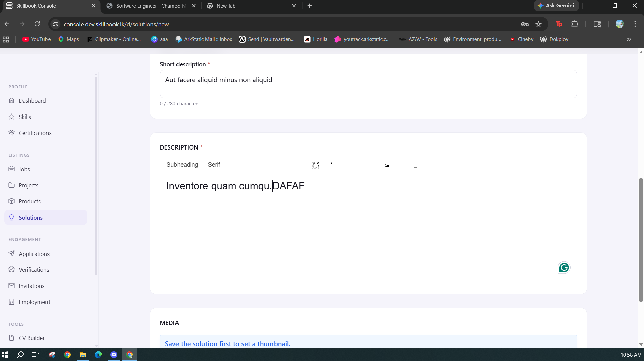Switch to the Software Engineer browser tab
The image size is (644, 361).
[151, 6]
